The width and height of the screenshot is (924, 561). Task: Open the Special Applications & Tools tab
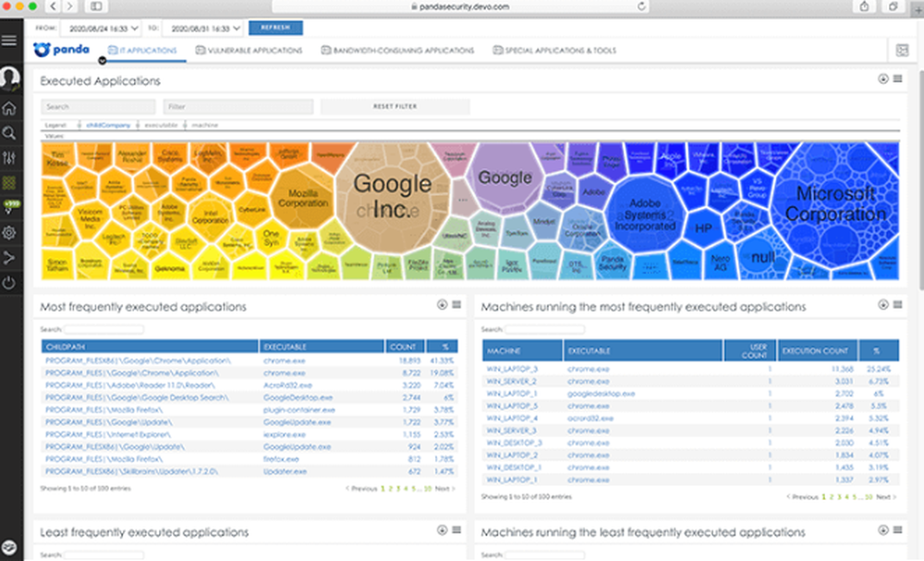[554, 51]
